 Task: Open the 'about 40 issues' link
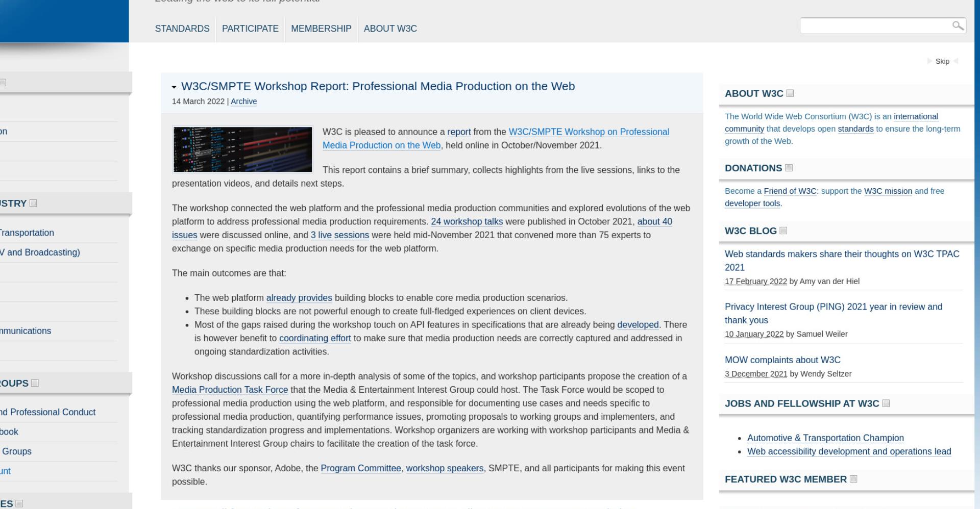coord(422,228)
